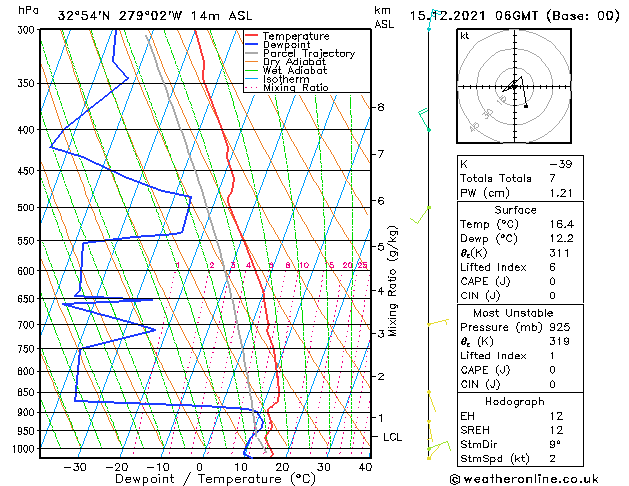The height and width of the screenshot is (486, 629).
Task: Click the gray Parcel Trajectory legend line
Action: (252, 53)
